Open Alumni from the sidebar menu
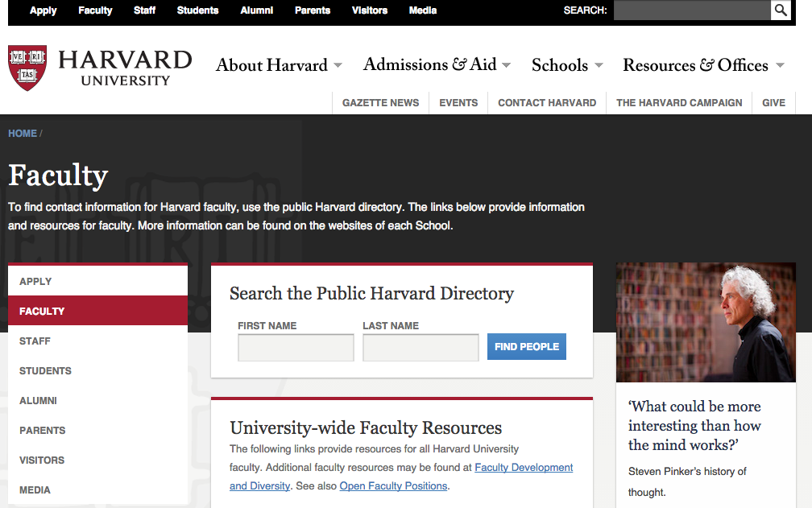This screenshot has height=508, width=812. coord(38,401)
